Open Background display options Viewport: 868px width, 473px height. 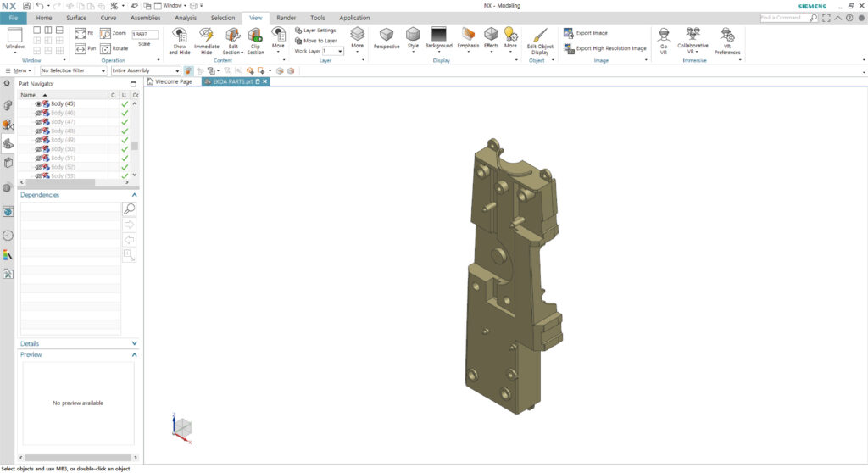pos(438,38)
